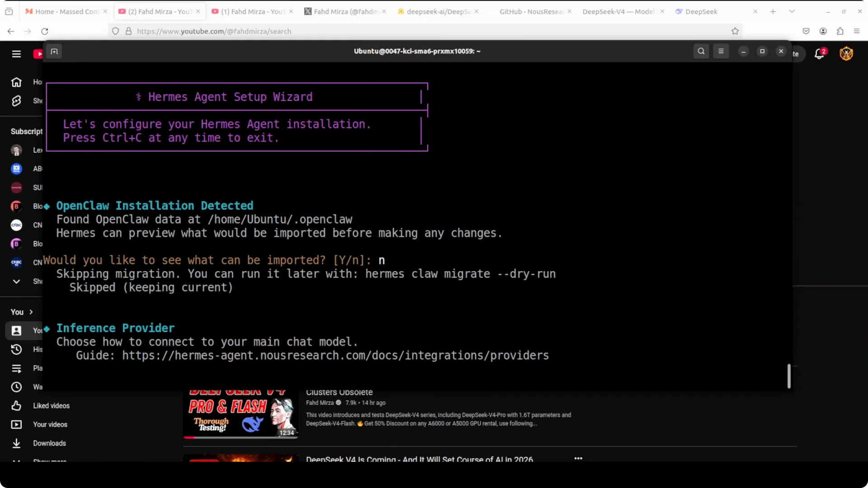Open Watch later clock icon
Viewport: 868px width, 488px height.
pyautogui.click(x=16, y=387)
